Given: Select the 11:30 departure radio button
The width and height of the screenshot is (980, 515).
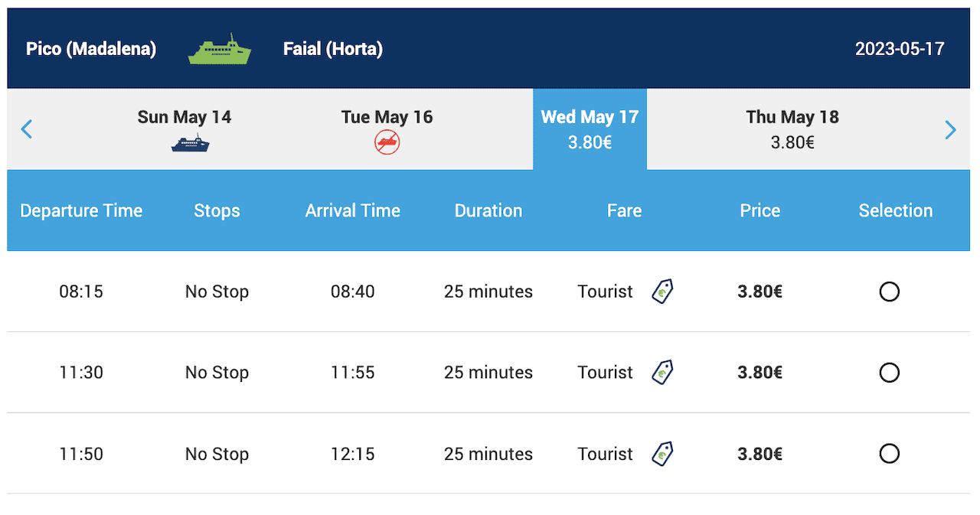Looking at the screenshot, I should point(889,373).
